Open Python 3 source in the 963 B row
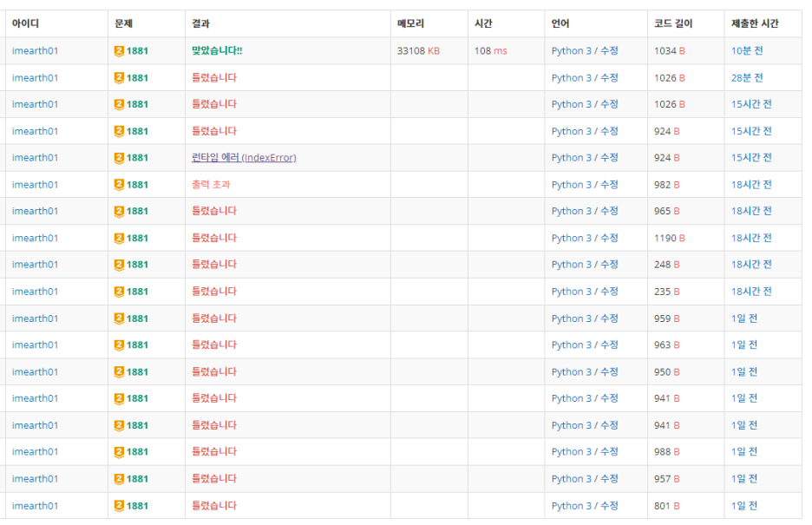 (x=571, y=345)
